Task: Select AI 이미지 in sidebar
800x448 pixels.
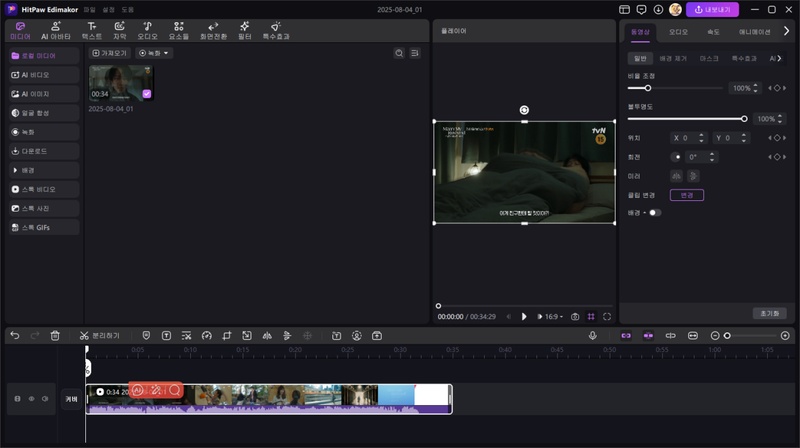Action: coord(44,94)
